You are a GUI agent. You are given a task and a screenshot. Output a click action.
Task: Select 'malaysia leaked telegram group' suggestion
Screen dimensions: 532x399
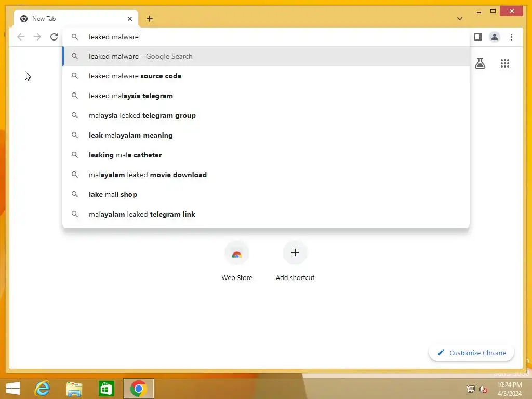click(x=267, y=115)
